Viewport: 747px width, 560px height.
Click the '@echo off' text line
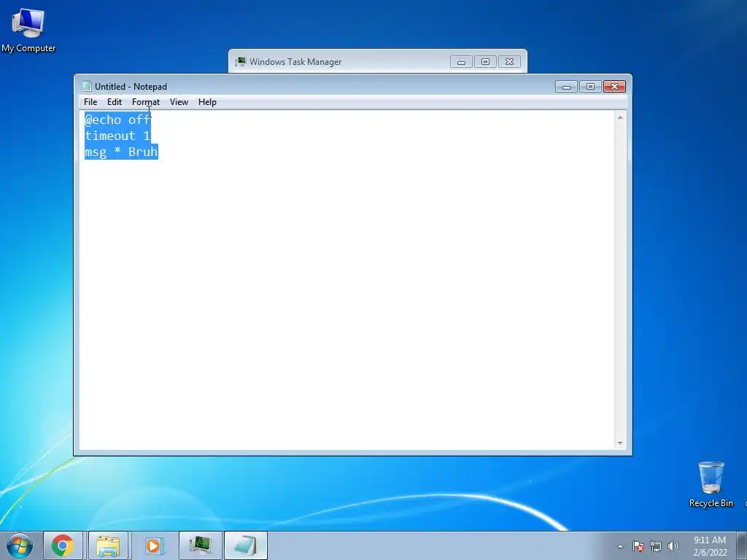(x=117, y=120)
